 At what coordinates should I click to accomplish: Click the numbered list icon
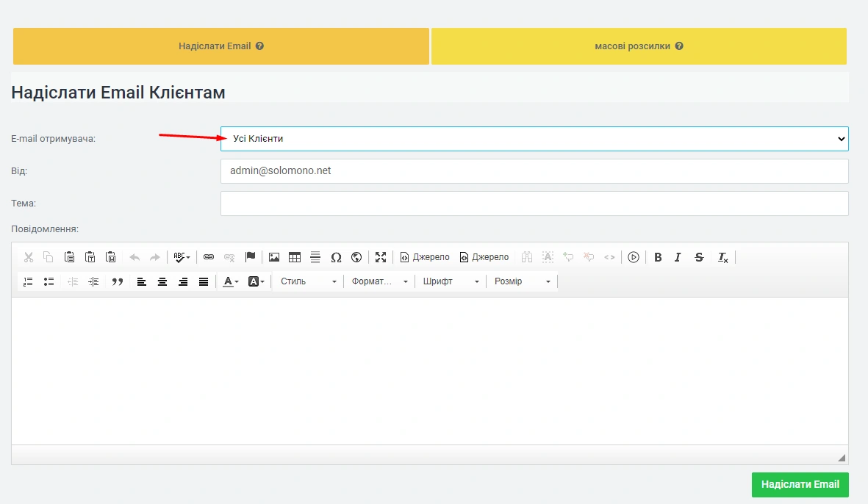click(x=28, y=281)
